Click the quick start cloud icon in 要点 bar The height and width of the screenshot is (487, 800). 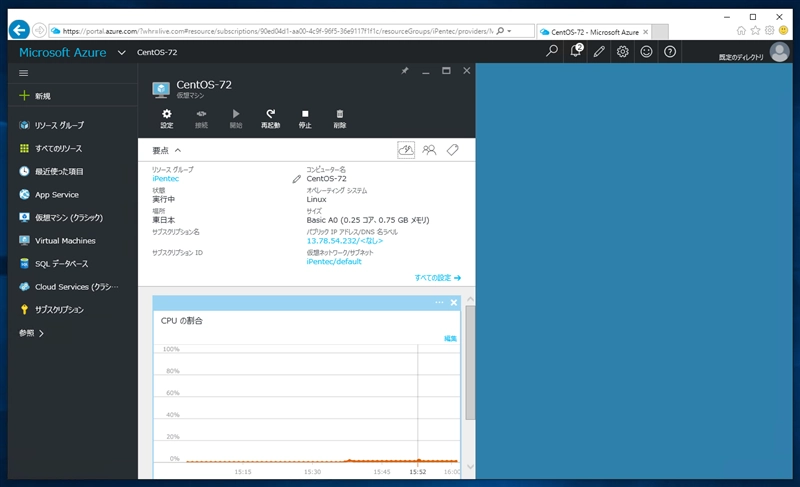click(406, 150)
